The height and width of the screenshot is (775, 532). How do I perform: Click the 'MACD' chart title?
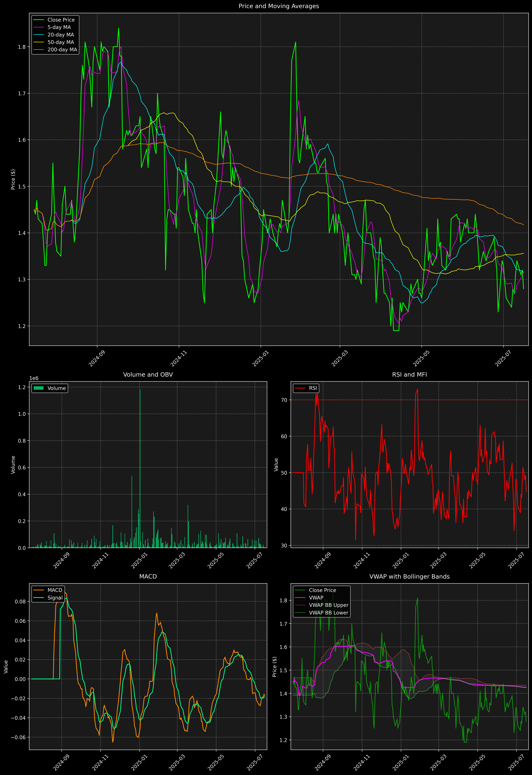click(148, 577)
